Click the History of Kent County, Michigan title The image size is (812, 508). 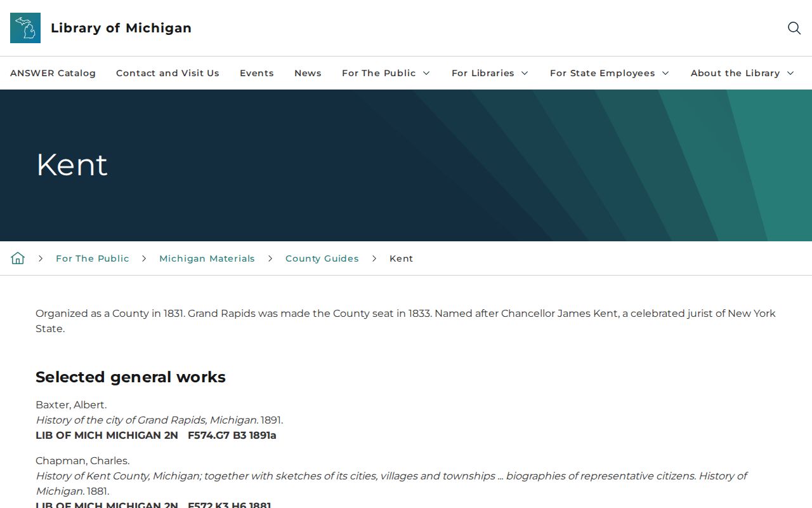click(x=391, y=483)
